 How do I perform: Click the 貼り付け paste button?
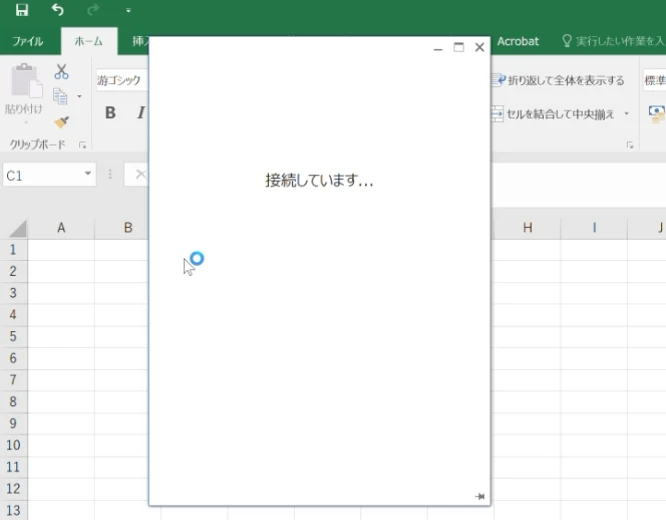pyautogui.click(x=25, y=91)
